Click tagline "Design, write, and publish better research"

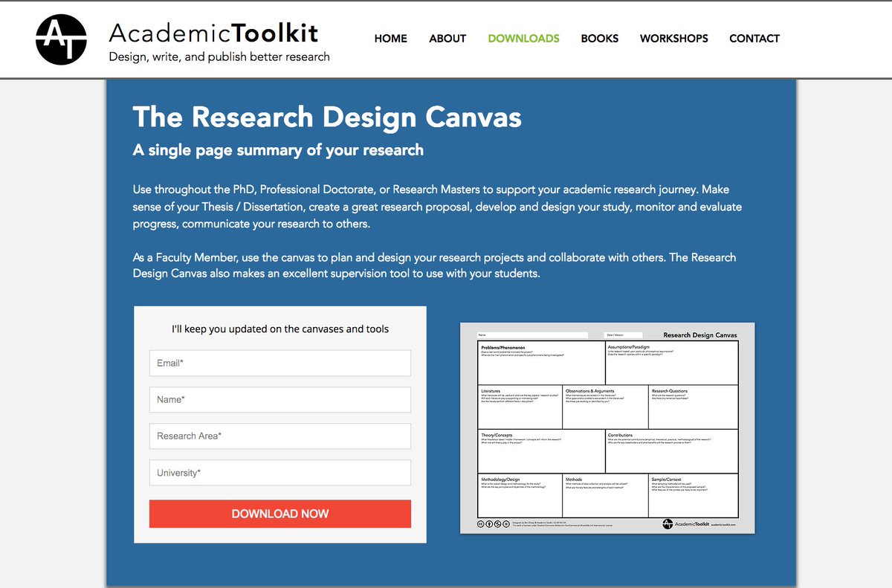tap(219, 56)
